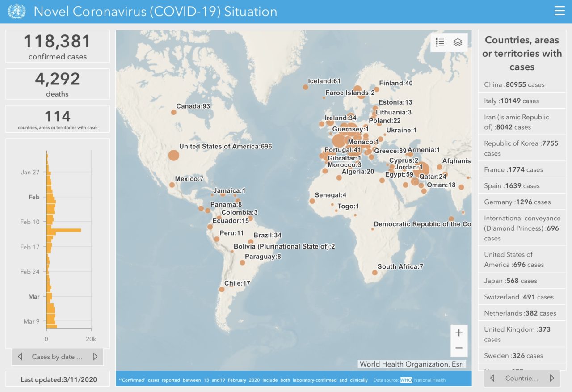Zoom out on the map
This screenshot has height=392, width=572.
tap(459, 348)
